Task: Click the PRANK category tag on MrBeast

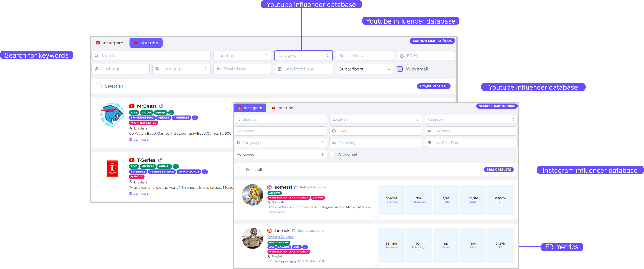Action: (146, 113)
